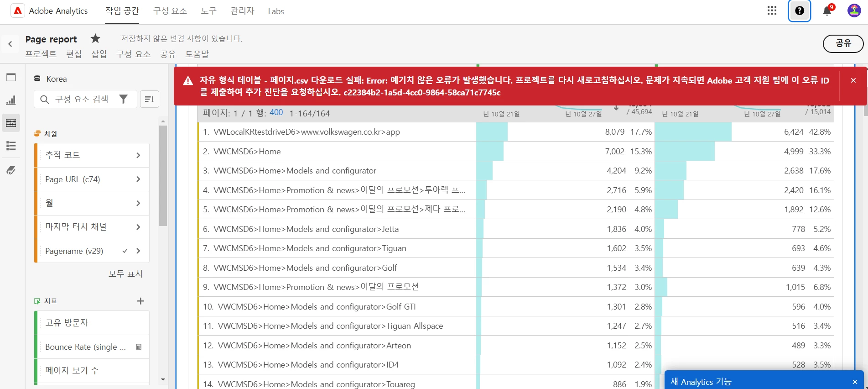Viewport: 868px width, 389px height.
Task: Open the 구성 요소 project menu
Action: point(133,54)
